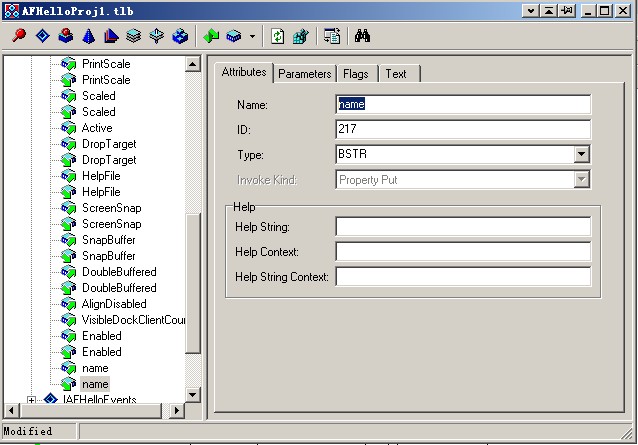Click the icon next to the highlighted name row
Viewport: 638px width, 445px height.
tap(68, 384)
